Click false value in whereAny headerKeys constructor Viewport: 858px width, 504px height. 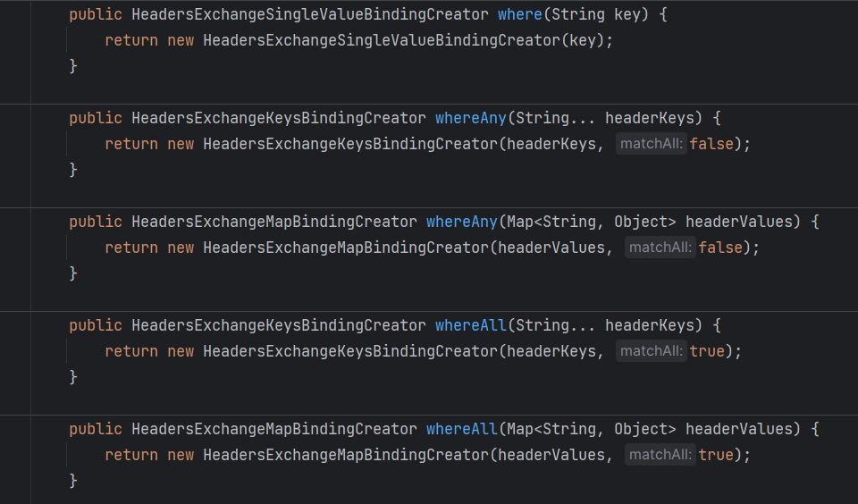point(711,144)
